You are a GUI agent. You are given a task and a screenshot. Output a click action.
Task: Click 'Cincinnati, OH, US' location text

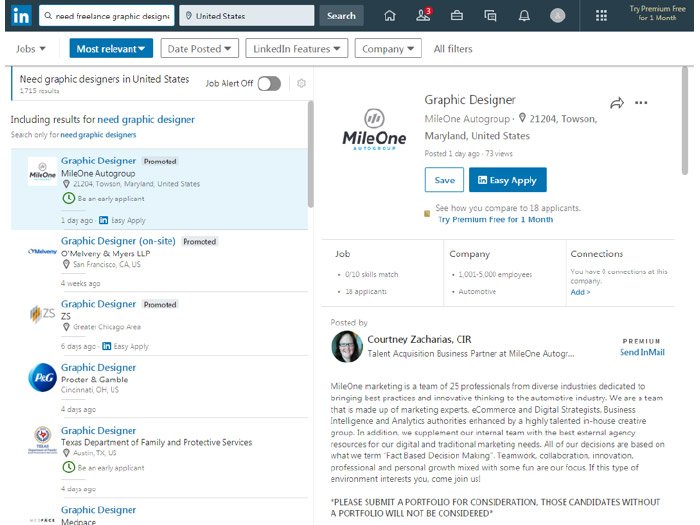click(x=90, y=390)
